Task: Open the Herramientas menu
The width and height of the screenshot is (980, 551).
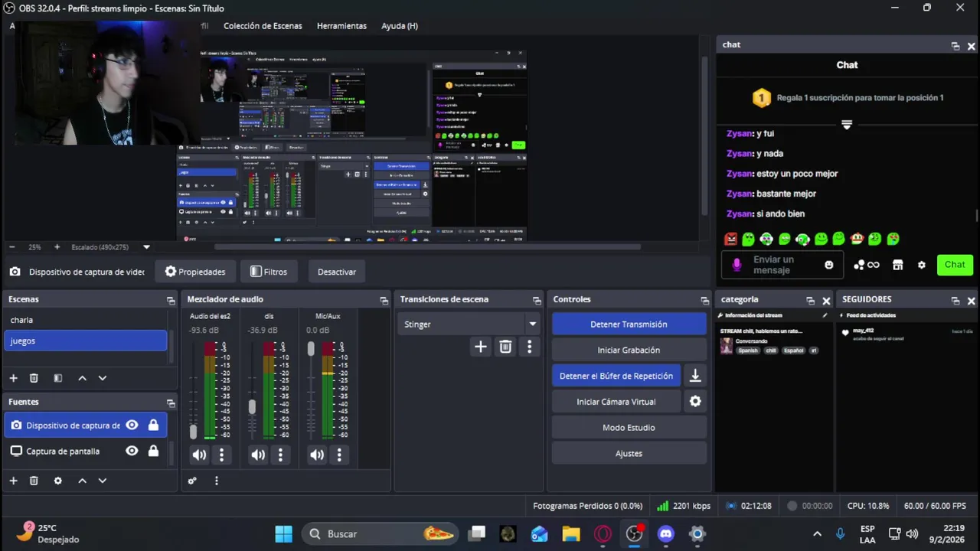Action: point(341,26)
